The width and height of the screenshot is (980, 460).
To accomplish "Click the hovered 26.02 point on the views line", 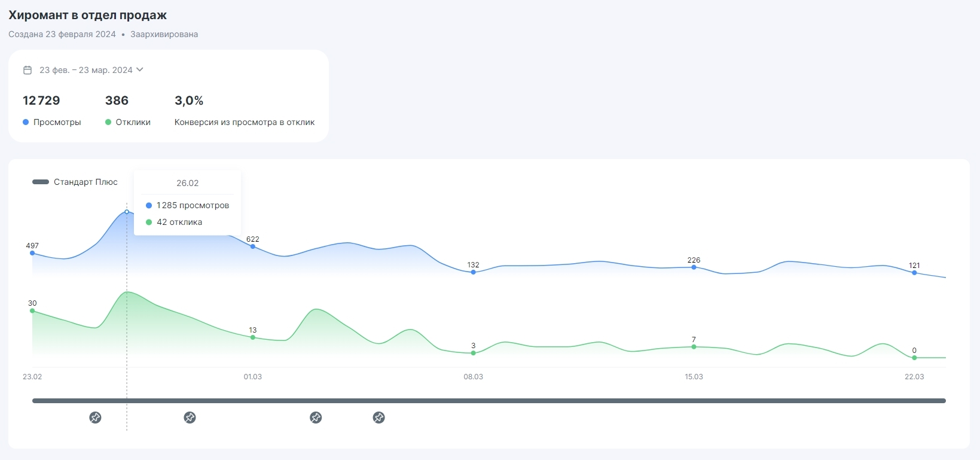I will (127, 212).
